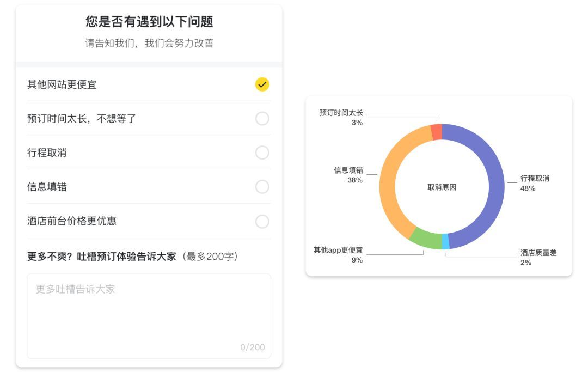Select the 行程取消 radio button

tap(262, 153)
